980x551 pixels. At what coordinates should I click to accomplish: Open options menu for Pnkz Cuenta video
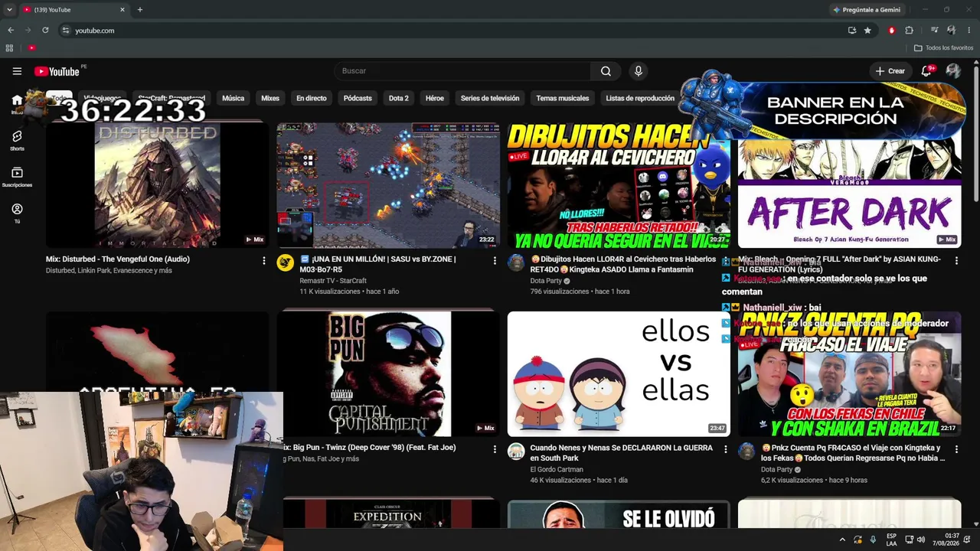[956, 449]
